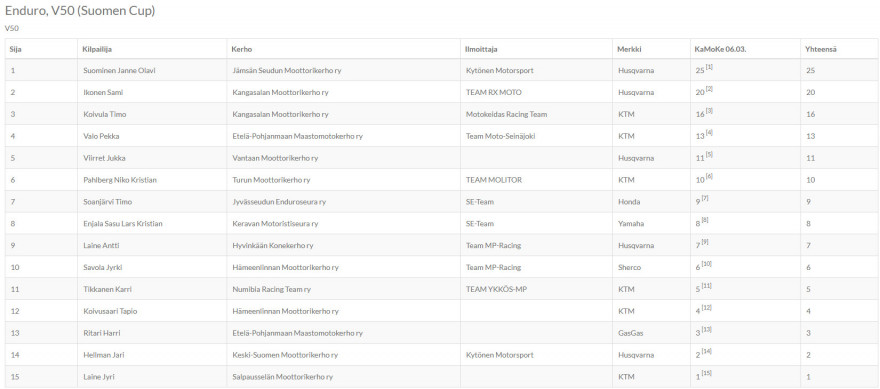Click the Merkki column header
Viewport: 880px width, 389px height.
tap(652, 49)
